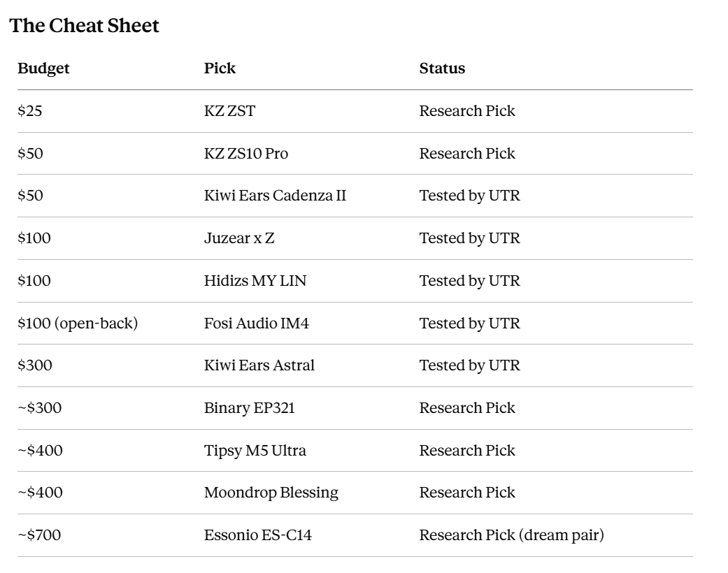Click the Moondrop Blessing pick

coord(271,492)
